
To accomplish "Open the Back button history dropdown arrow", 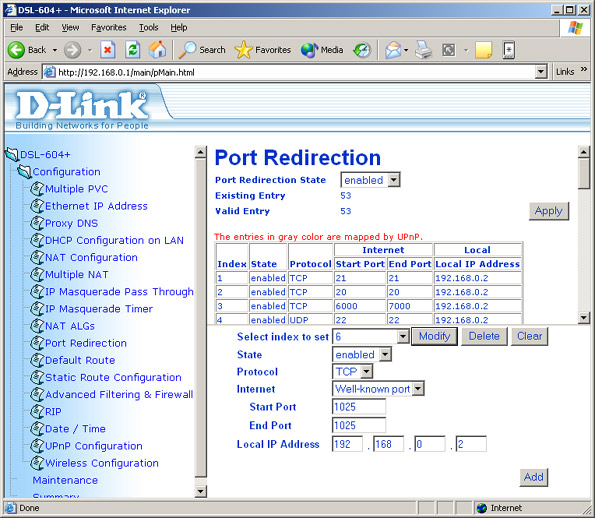I will (x=55, y=50).
